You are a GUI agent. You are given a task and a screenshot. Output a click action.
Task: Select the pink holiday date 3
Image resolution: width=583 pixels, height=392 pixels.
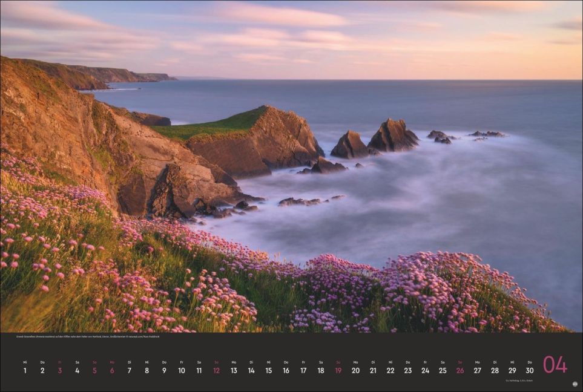pyautogui.click(x=59, y=370)
